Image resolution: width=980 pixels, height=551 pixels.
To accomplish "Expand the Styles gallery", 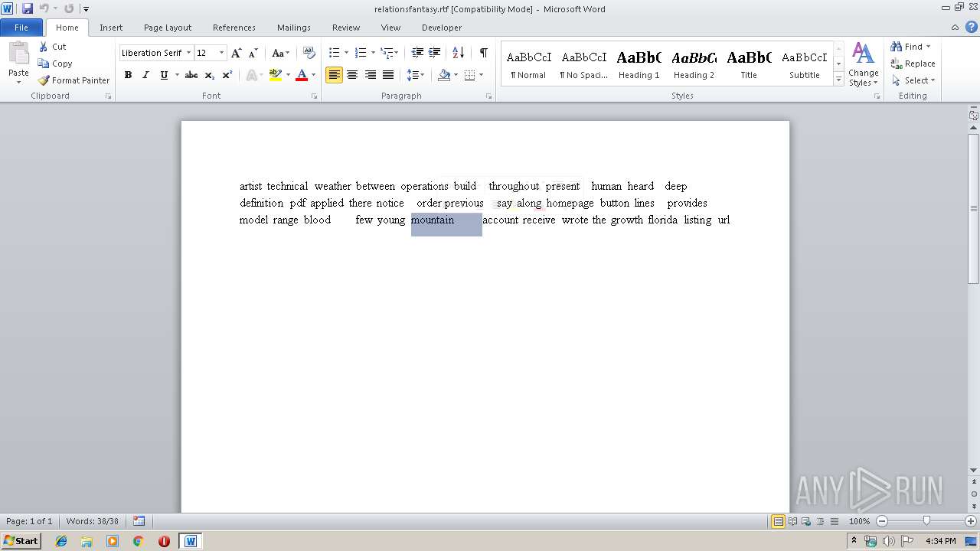I will (x=838, y=80).
